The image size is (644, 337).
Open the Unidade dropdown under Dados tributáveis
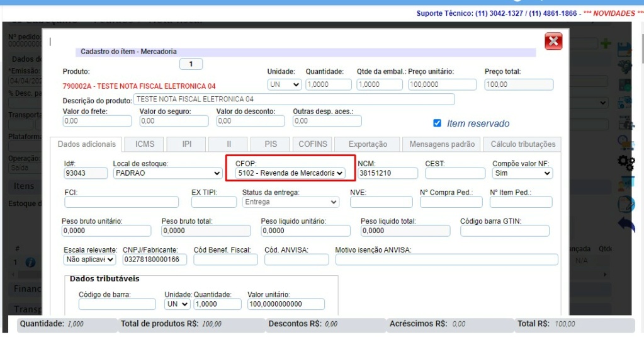177,304
